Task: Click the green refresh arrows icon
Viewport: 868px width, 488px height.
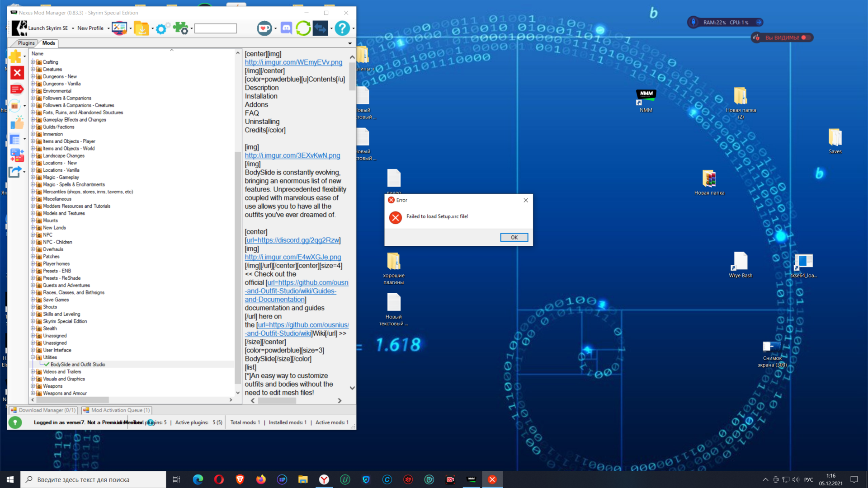Action: click(x=303, y=28)
